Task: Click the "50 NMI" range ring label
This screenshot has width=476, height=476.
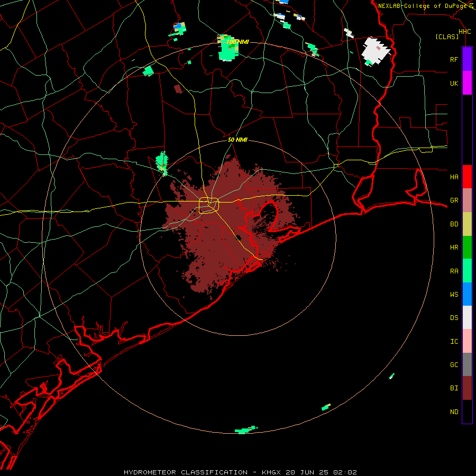Action: 237,140
